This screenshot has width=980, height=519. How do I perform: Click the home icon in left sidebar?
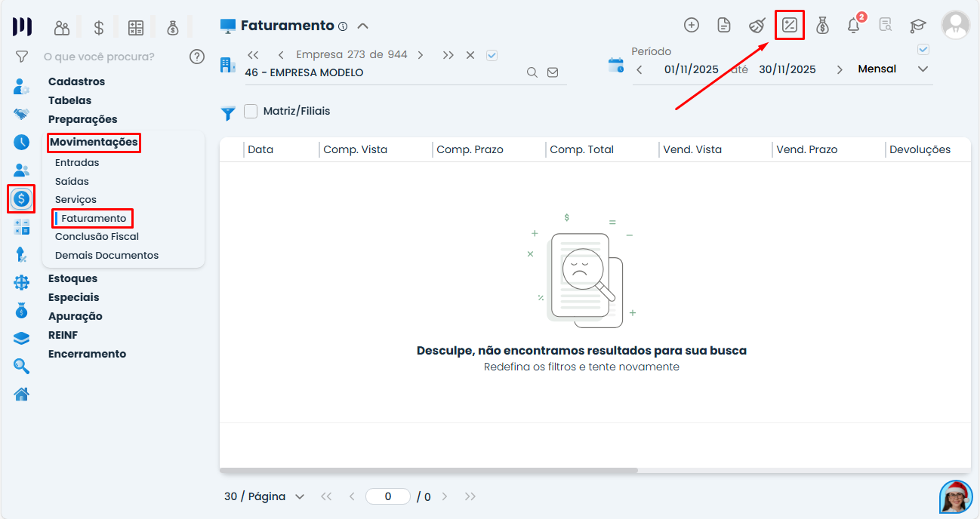(x=21, y=394)
